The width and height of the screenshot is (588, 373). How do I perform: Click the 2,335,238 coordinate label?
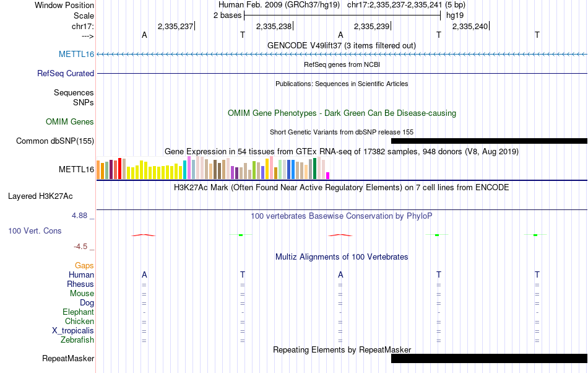(x=274, y=26)
